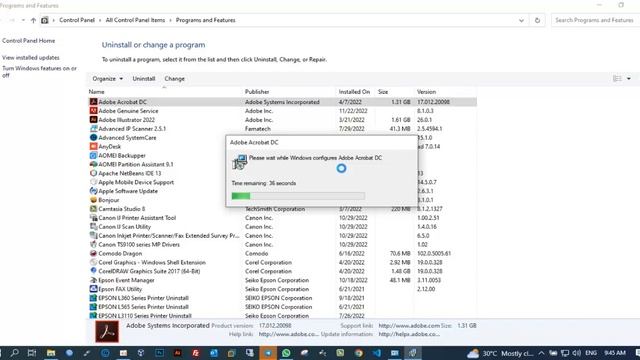Open Task View in the taskbar
640x360 pixels.
coord(32,353)
